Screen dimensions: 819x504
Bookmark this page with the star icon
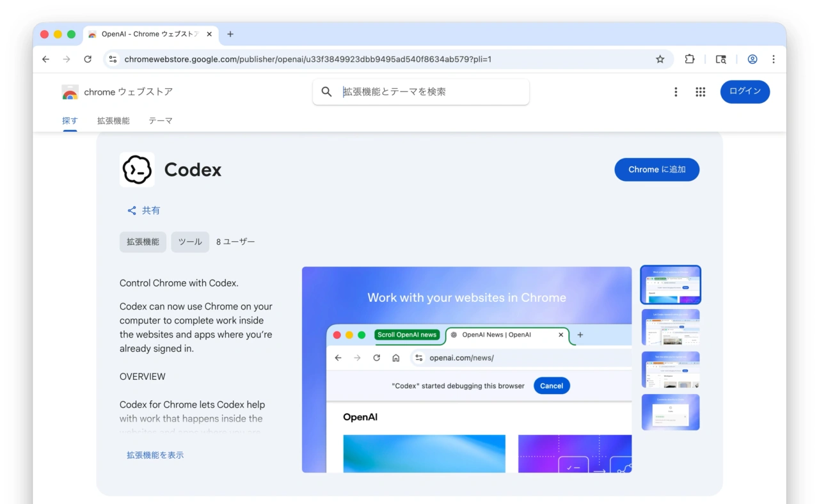[660, 59]
